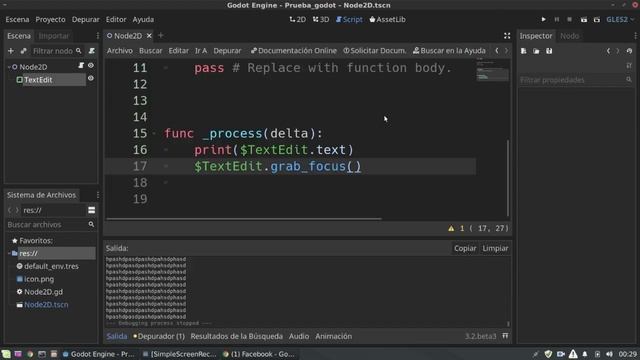This screenshot has height=360, width=640.
Task: Toggle visibility of TextEdit node
Action: coord(91,78)
